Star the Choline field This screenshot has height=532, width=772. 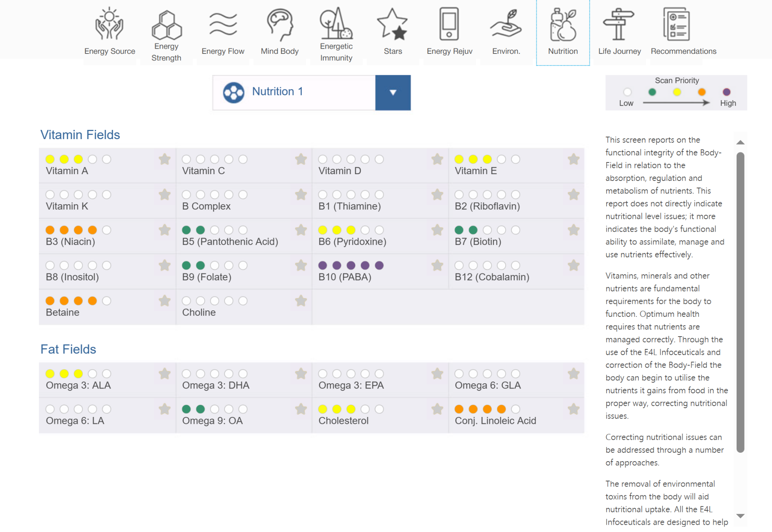point(301,301)
